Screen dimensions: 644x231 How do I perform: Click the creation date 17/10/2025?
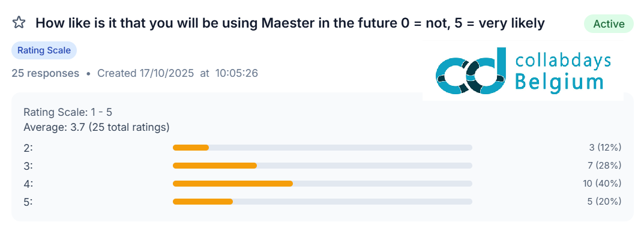click(166, 73)
